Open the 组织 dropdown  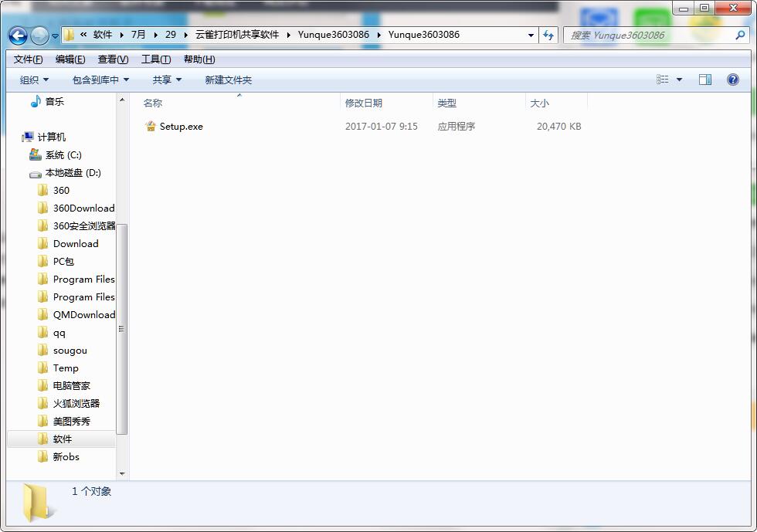tap(34, 80)
